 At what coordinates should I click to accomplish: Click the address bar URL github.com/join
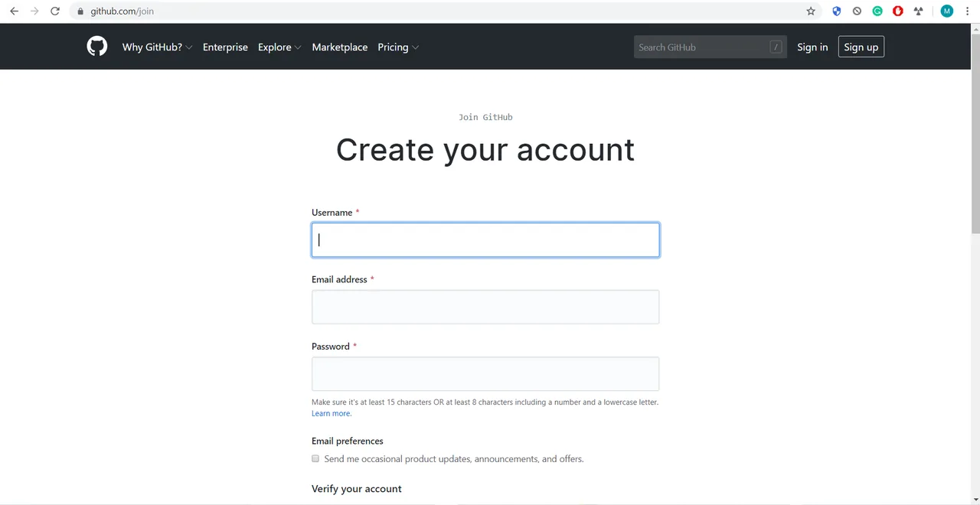click(x=122, y=11)
